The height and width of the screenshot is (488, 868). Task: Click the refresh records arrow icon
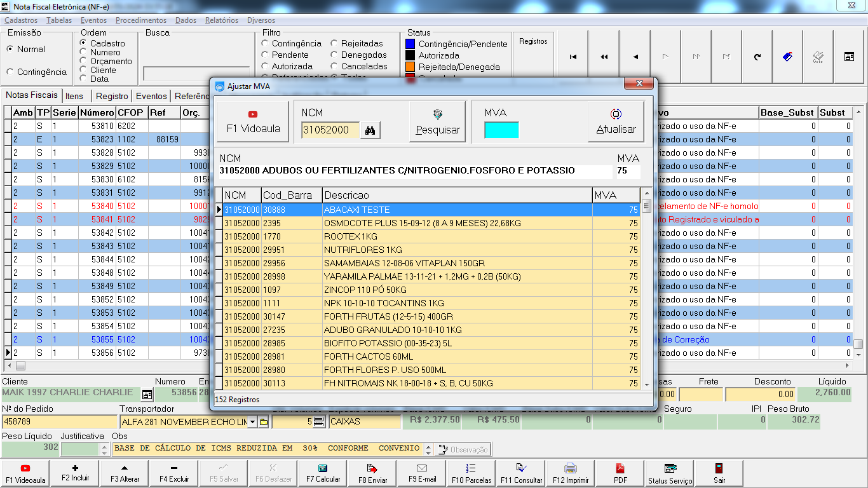tap(757, 57)
